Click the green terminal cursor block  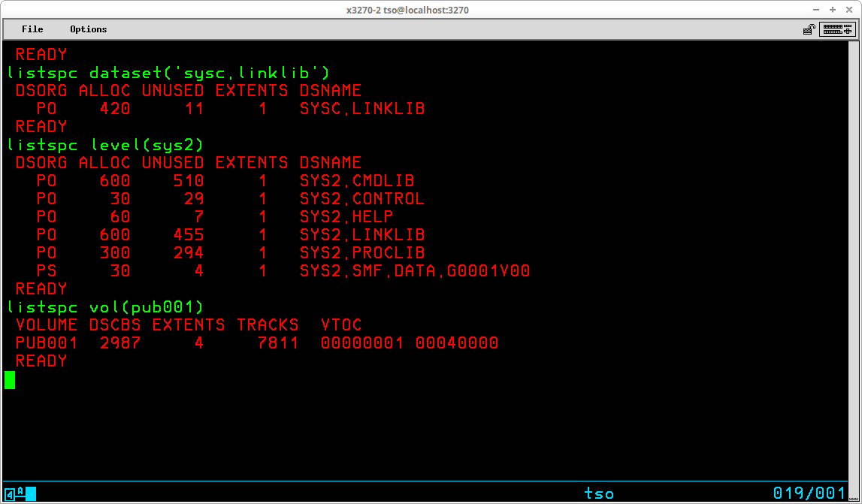click(x=10, y=380)
